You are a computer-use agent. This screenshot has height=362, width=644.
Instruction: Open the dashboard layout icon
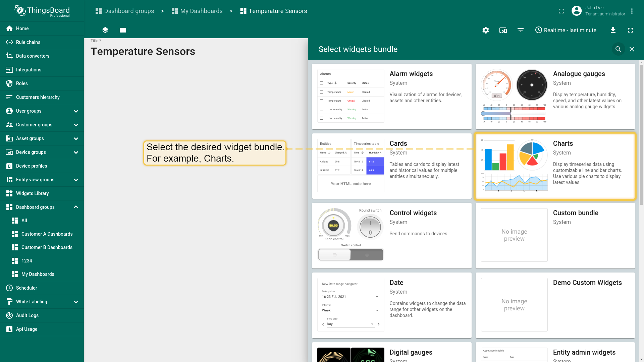coord(123,30)
